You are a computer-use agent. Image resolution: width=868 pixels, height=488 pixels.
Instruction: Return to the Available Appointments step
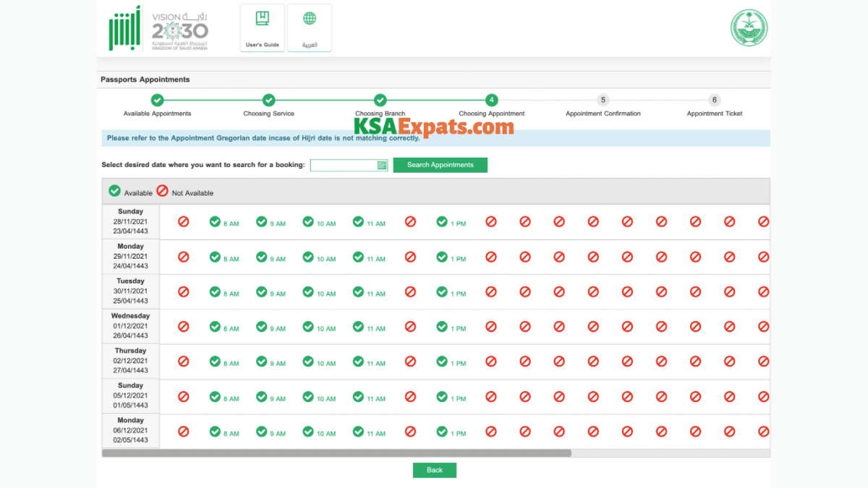coord(157,100)
